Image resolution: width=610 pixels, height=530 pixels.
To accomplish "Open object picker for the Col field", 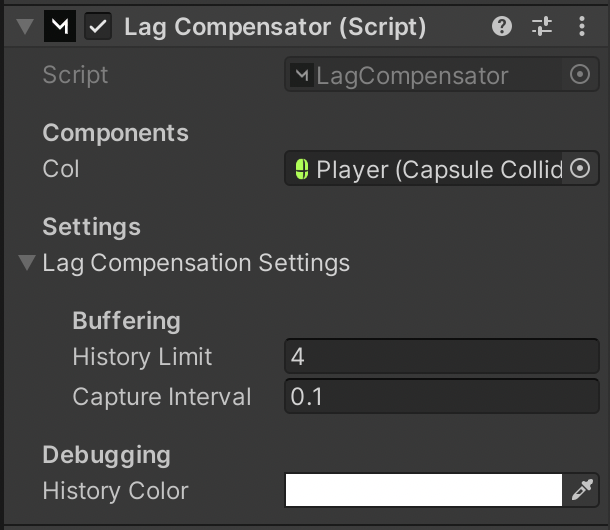I will 579,169.
